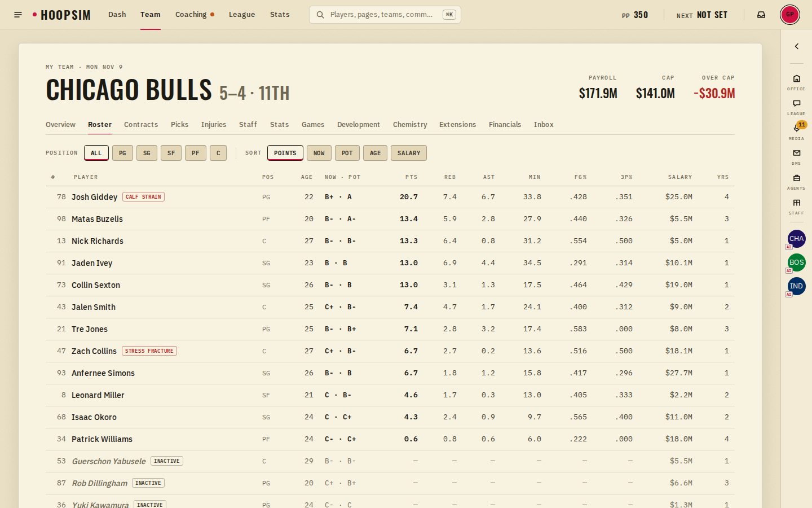
Task: Click the search magnifier icon
Action: click(x=320, y=15)
